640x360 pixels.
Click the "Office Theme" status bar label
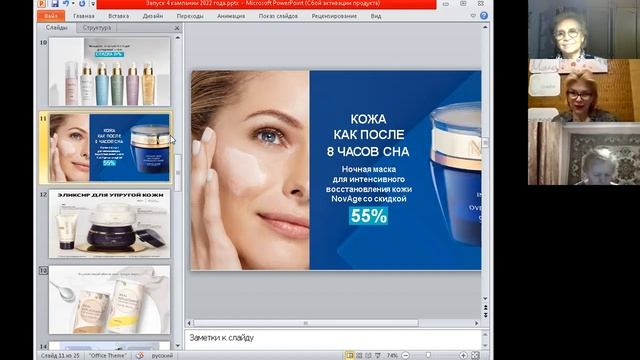(108, 356)
